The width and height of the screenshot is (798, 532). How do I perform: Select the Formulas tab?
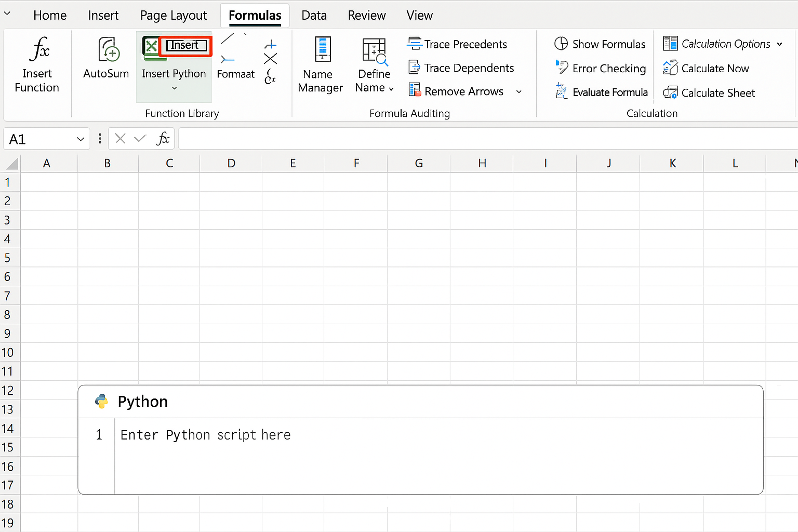tap(255, 16)
